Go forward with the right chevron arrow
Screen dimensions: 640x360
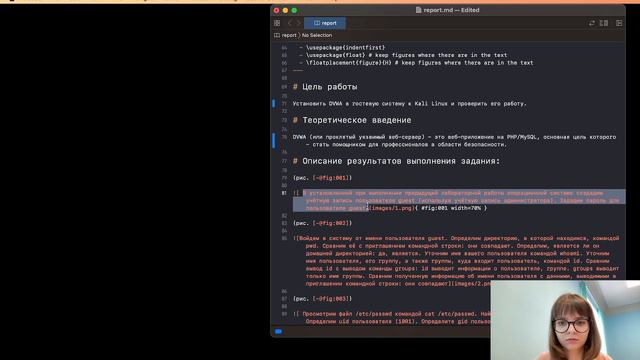tap(299, 23)
